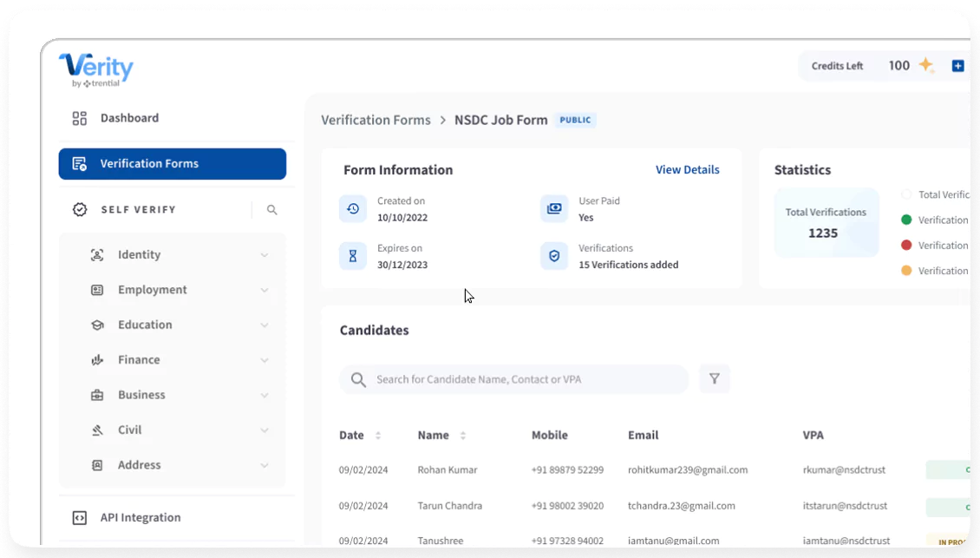Open the candidates filter funnel icon
This screenshot has width=980, height=558.
point(715,379)
